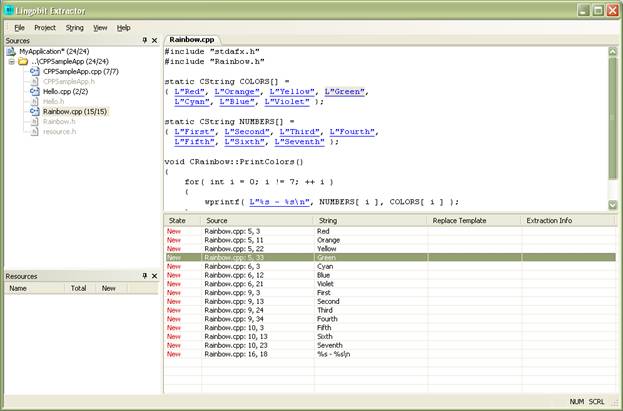Viewport: 623px width, 411px height.
Task: Select the row with string Orange
Action: pyautogui.click(x=390, y=240)
